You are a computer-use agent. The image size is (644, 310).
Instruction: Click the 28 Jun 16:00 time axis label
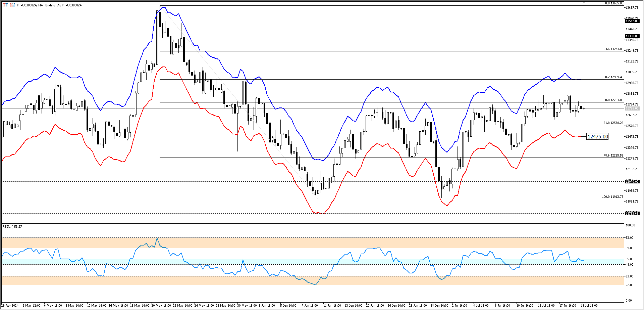440,306
